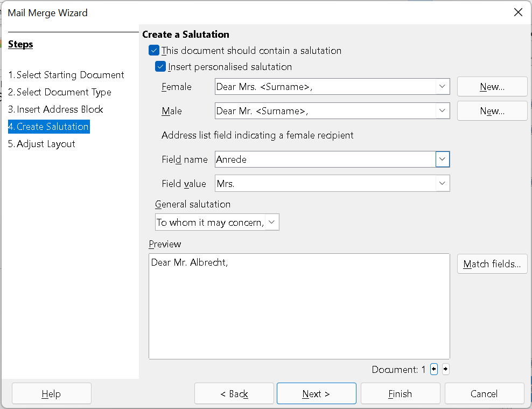Screen dimensions: 532x409
Task: Click Finish to complete the wizard
Action: (x=400, y=393)
